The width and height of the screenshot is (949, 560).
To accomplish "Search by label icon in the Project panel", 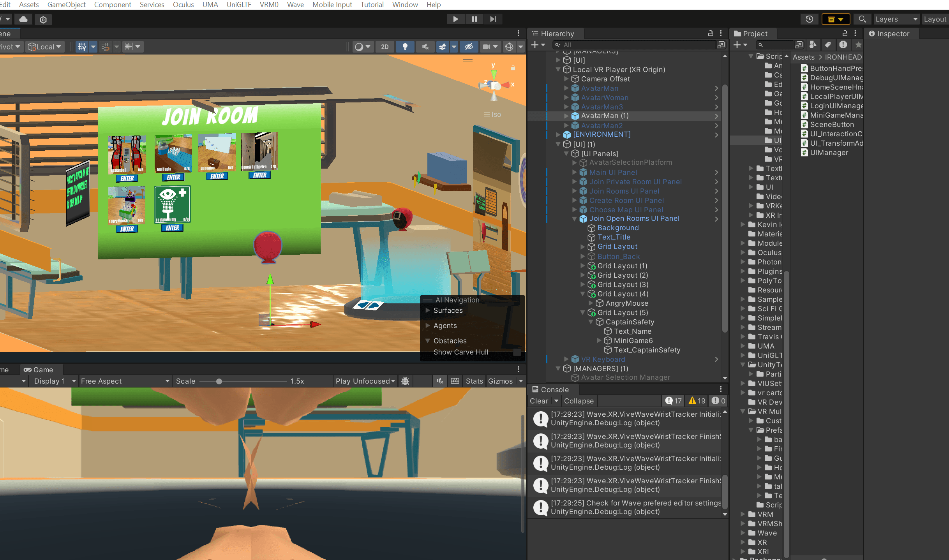I will click(x=828, y=45).
